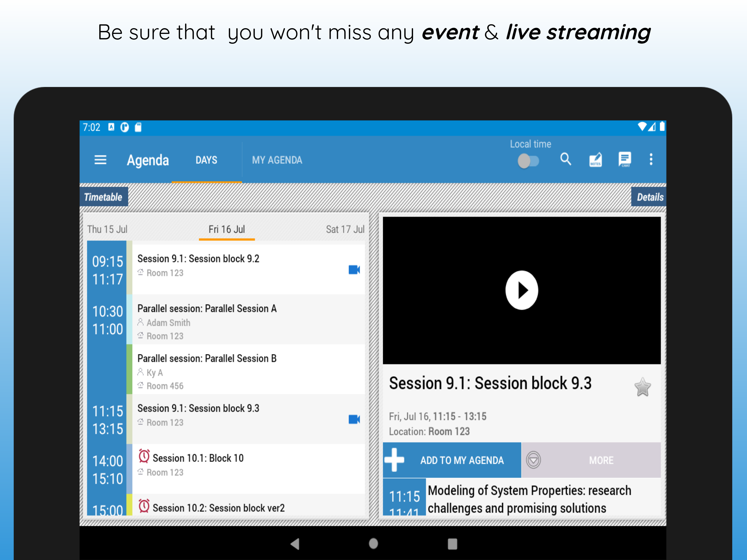Favorite session with the star icon
The height and width of the screenshot is (560, 747).
[x=642, y=387]
